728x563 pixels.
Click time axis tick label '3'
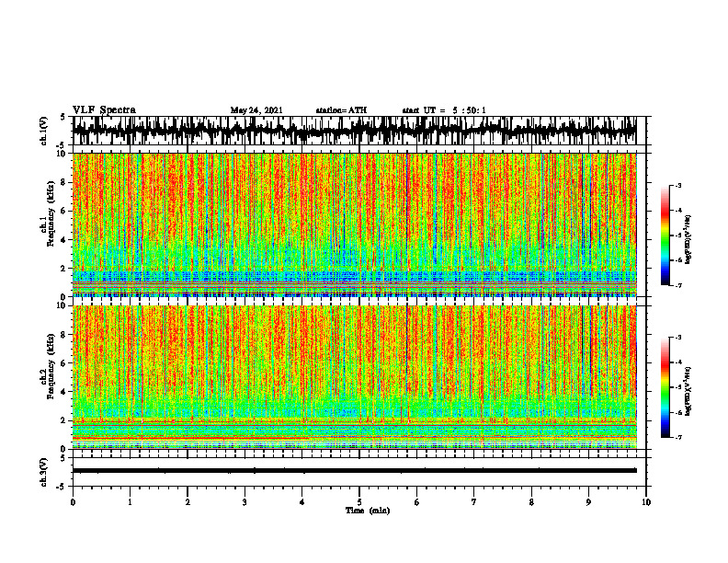coord(245,502)
